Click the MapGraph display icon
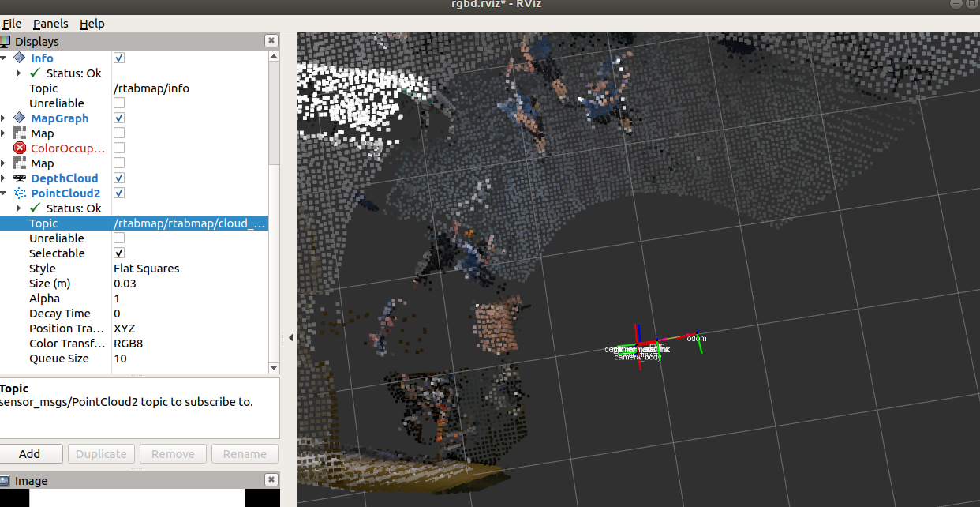Screen dimensions: 980x507 20,118
